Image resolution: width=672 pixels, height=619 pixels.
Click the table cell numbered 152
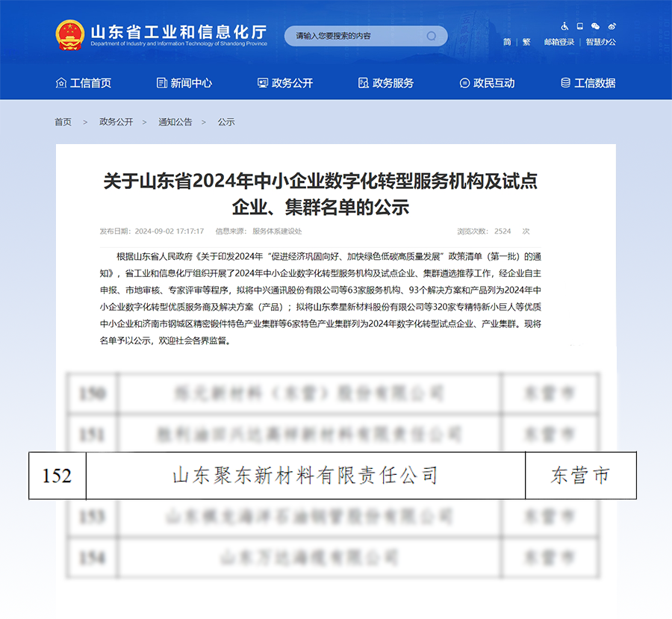click(57, 476)
